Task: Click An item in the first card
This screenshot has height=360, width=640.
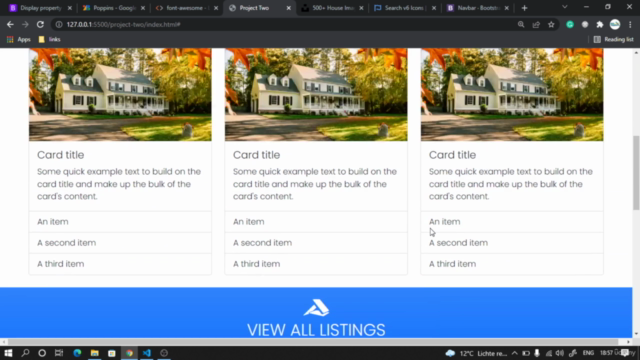Action: [x=120, y=222]
